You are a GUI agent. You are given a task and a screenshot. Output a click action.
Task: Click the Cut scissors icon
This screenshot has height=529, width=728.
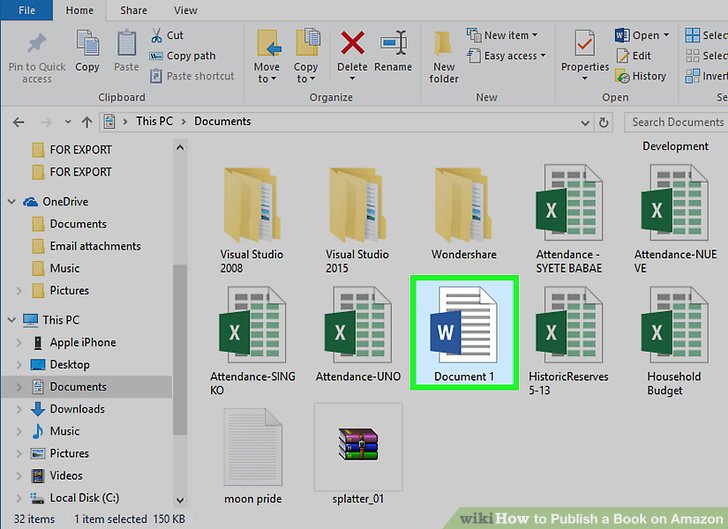click(x=158, y=35)
